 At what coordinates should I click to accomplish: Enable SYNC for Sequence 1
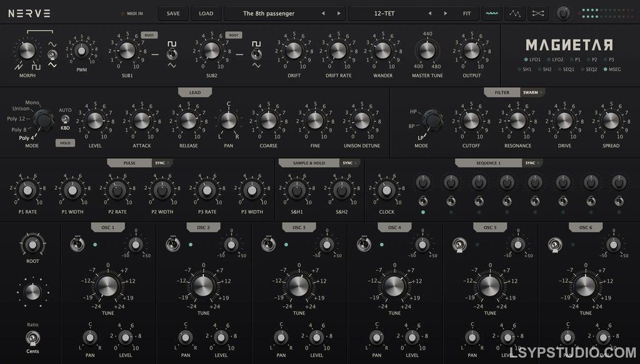click(532, 163)
